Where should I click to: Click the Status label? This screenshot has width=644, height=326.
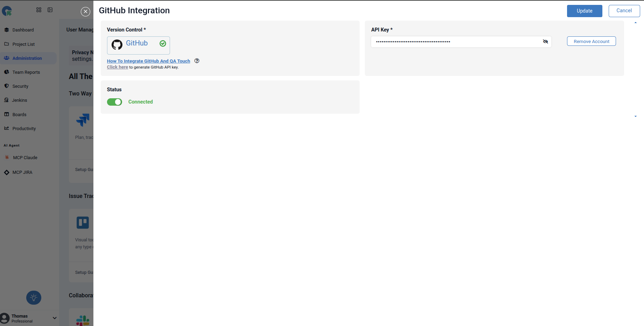coord(114,90)
